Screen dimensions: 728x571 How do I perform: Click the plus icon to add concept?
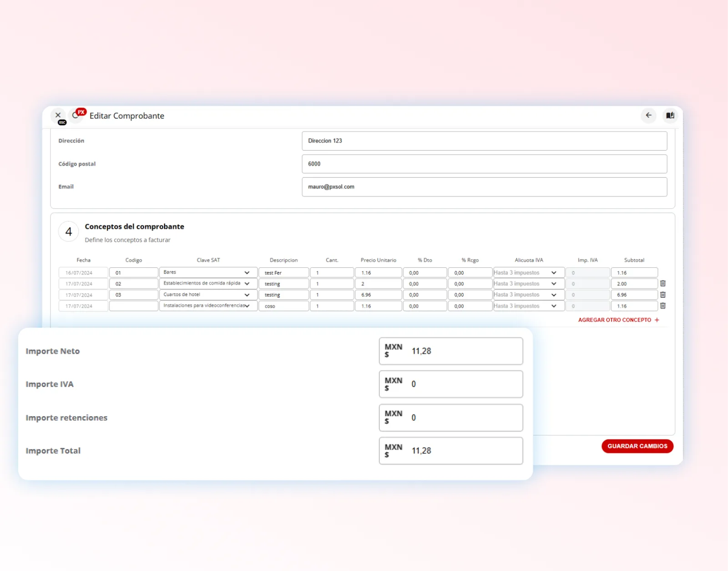coord(657,320)
